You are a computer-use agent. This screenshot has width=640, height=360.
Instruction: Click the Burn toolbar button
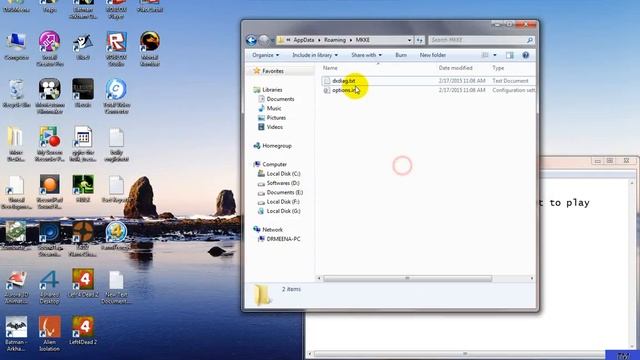(401, 55)
